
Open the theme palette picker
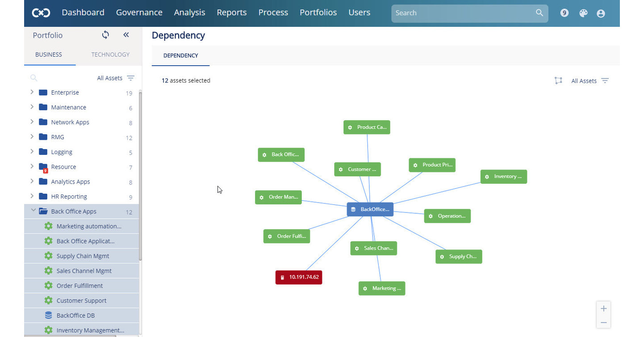click(583, 13)
